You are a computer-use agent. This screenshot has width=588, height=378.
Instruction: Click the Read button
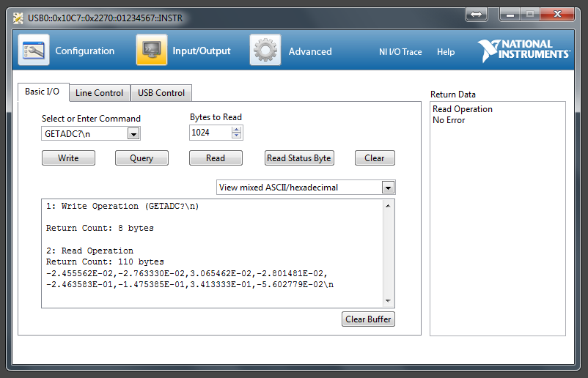pos(216,158)
